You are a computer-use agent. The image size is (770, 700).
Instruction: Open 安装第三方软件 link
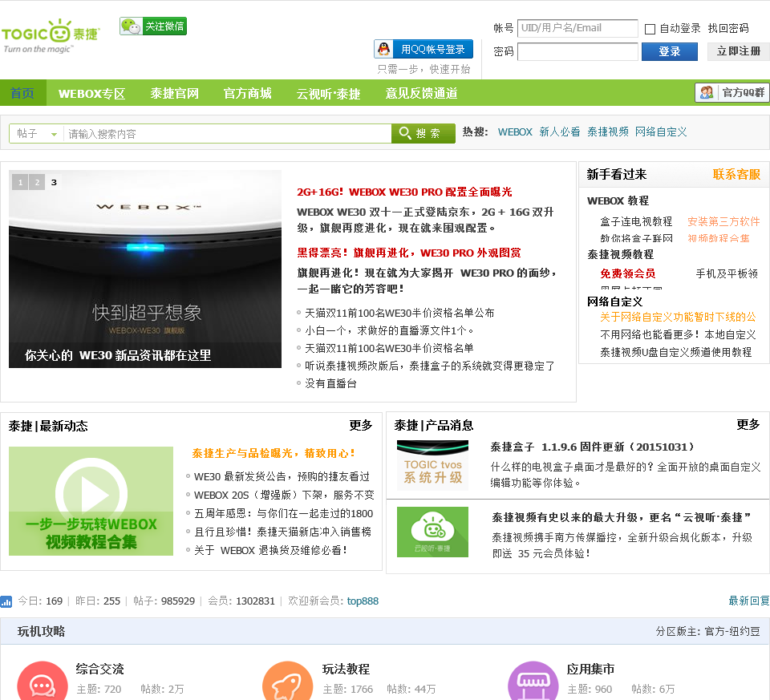[723, 221]
